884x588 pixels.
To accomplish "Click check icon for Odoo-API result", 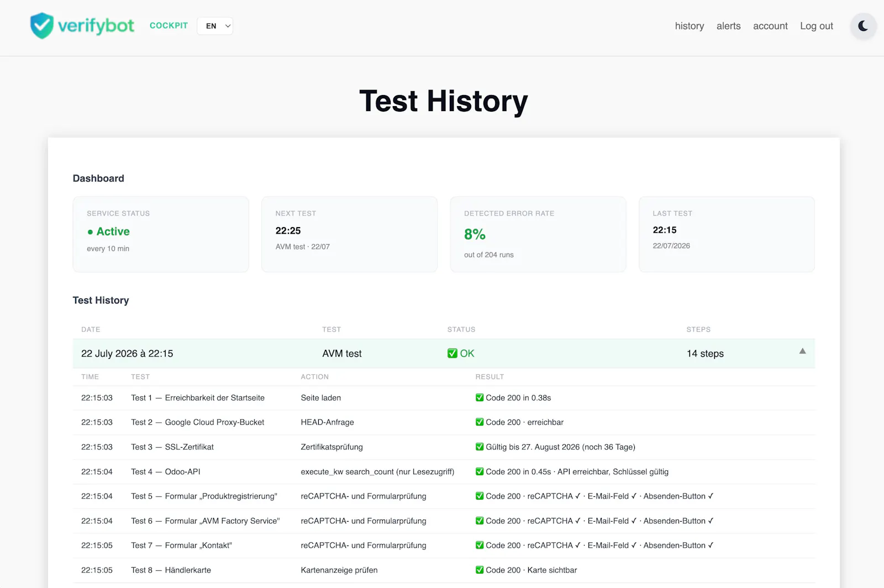I will tap(480, 471).
